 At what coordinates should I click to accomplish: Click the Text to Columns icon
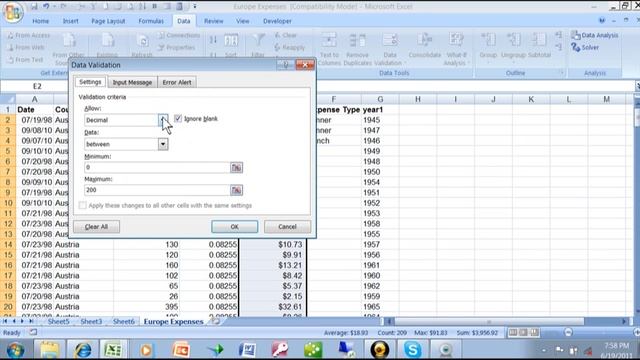coord(329,40)
